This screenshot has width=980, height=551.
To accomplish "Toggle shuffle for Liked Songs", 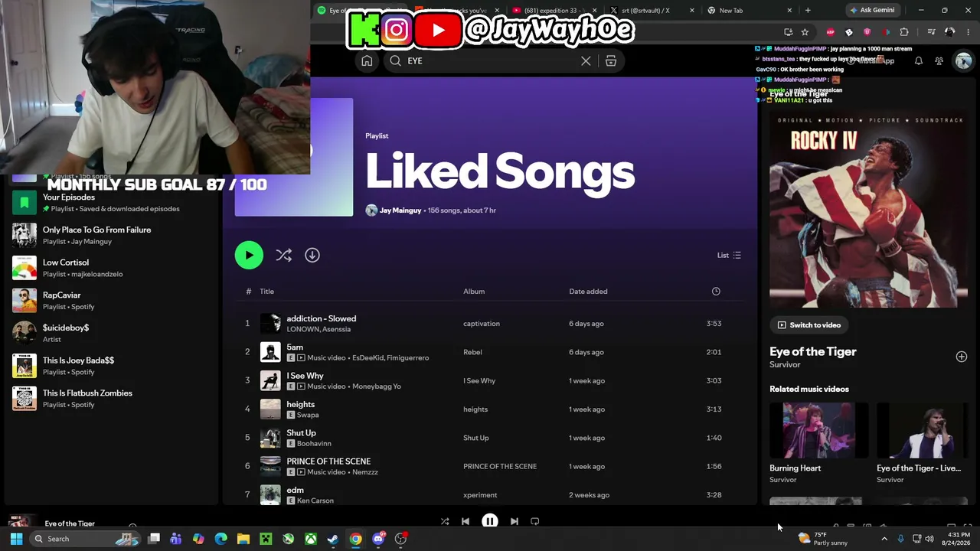I will click(x=284, y=256).
